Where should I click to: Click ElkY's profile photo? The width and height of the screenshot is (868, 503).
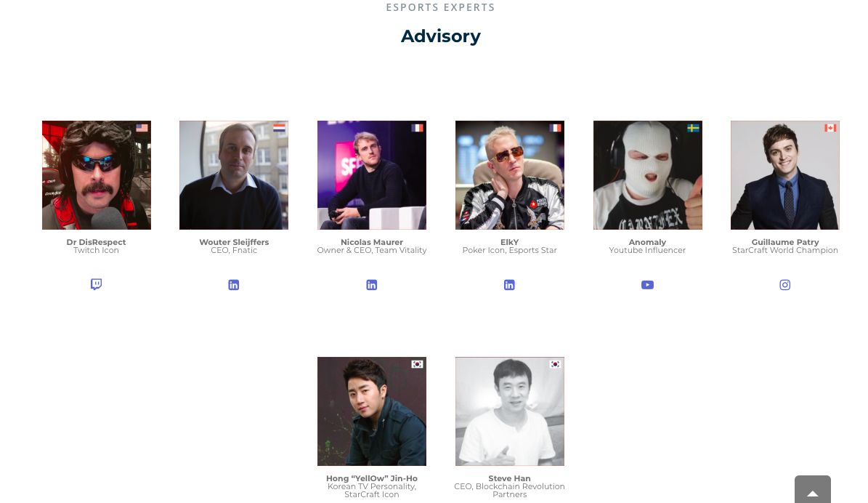pos(509,175)
